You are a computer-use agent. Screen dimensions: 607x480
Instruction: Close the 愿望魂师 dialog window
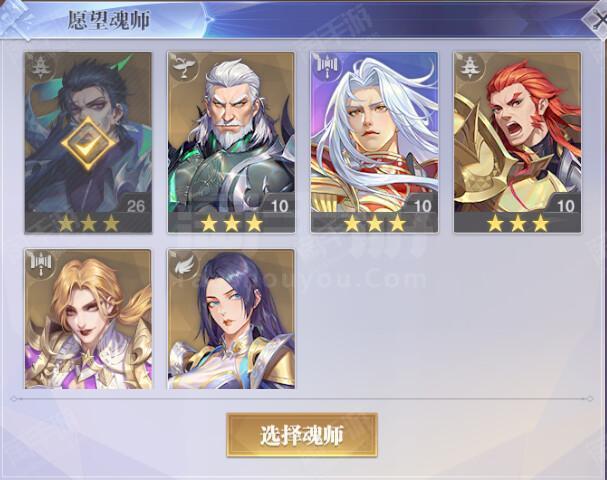(x=597, y=20)
